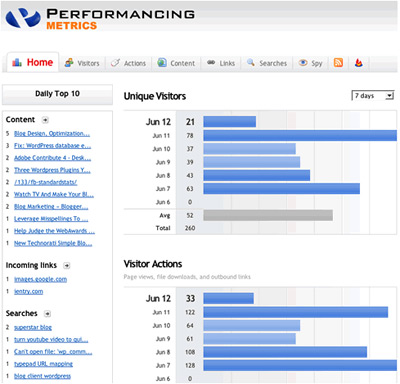Expand the Content section arrow

pos(45,120)
